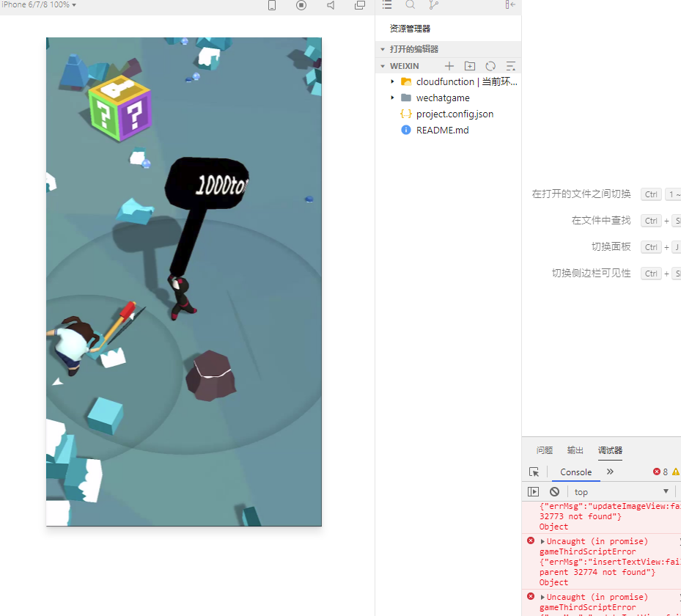Click the record/stop simulator icon
The width and height of the screenshot is (681, 616).
point(301,5)
